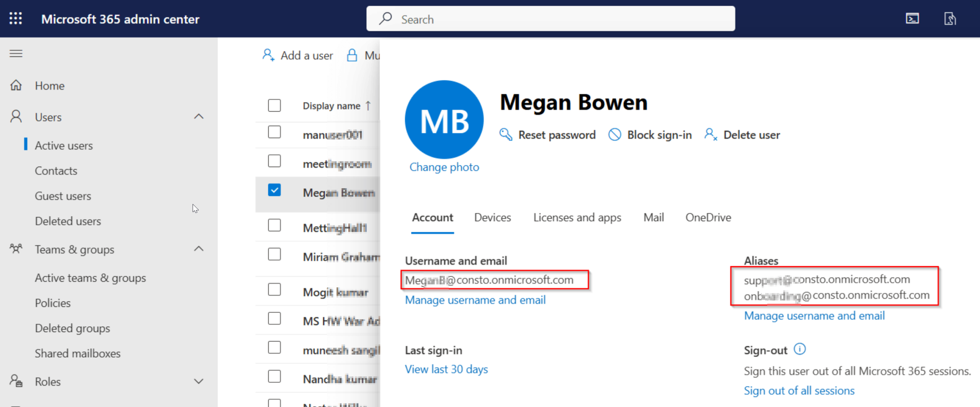Sort by Display name arrow
This screenshot has height=407, width=980.
(368, 106)
